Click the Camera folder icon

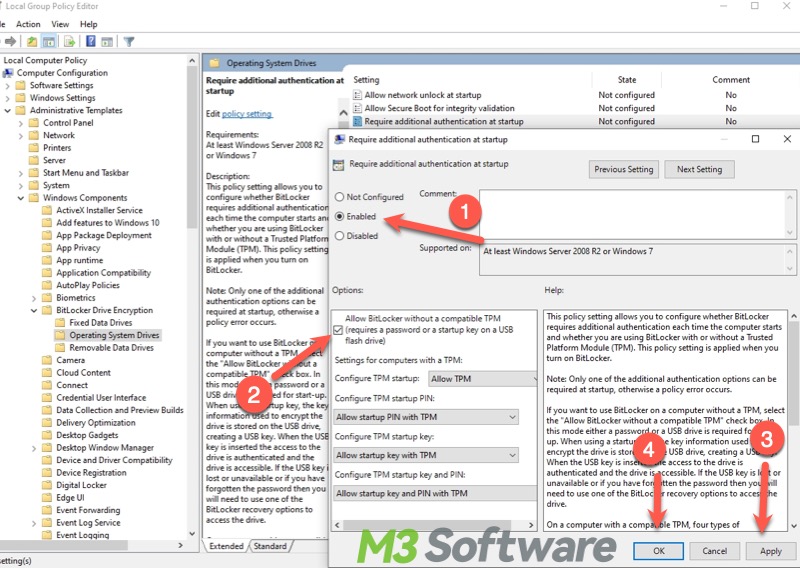click(47, 360)
